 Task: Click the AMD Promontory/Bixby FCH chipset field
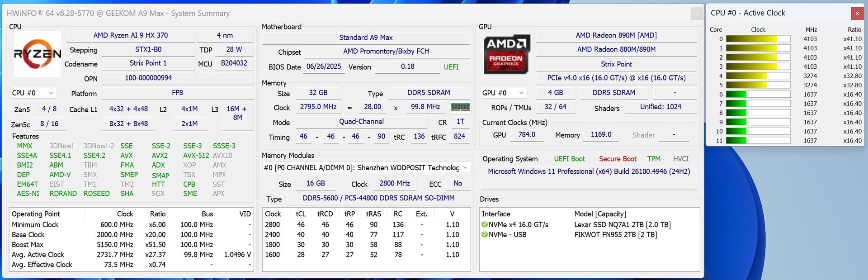tap(386, 52)
